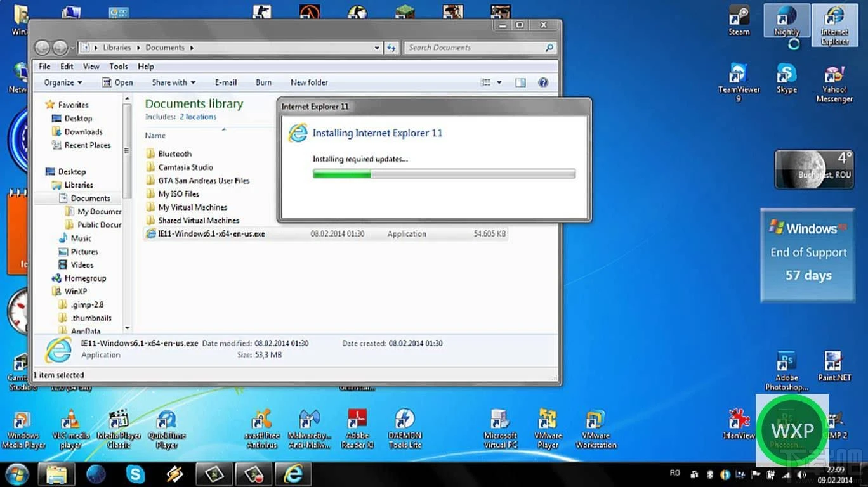Viewport: 868px width, 487px height.
Task: Click the Bucharest weather gadget
Action: (x=814, y=168)
